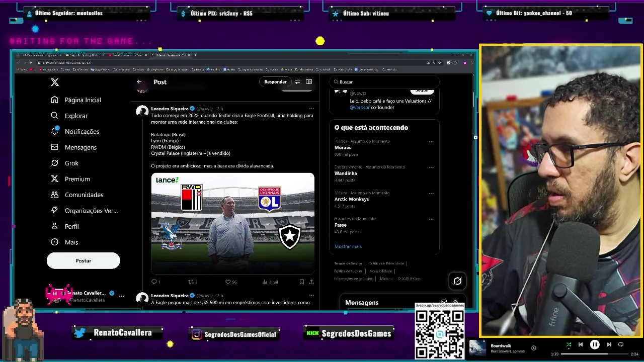This screenshot has height=362, width=644.
Task: Open Explorar from the sidebar
Action: 69,116
